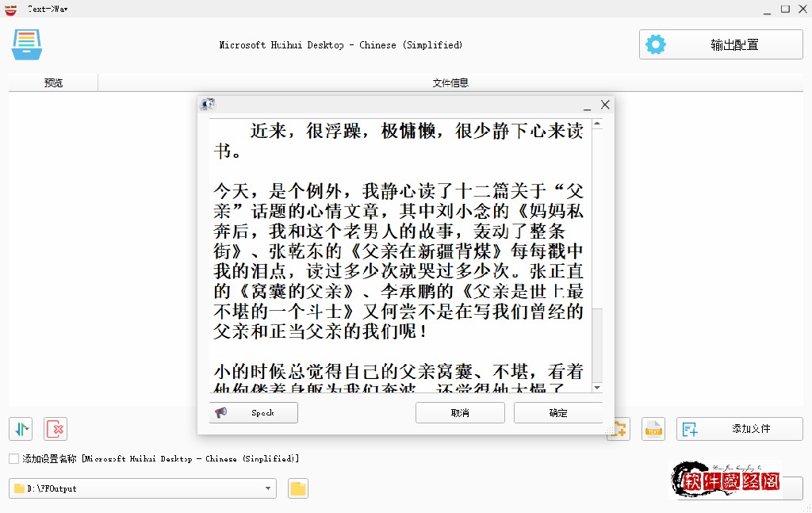This screenshot has height=513, width=812.
Task: Enable the 添加设置名称 checkbox
Action: point(14,458)
